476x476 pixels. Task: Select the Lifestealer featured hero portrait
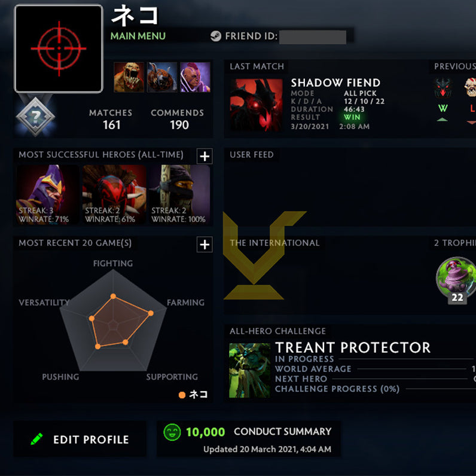tap(129, 77)
